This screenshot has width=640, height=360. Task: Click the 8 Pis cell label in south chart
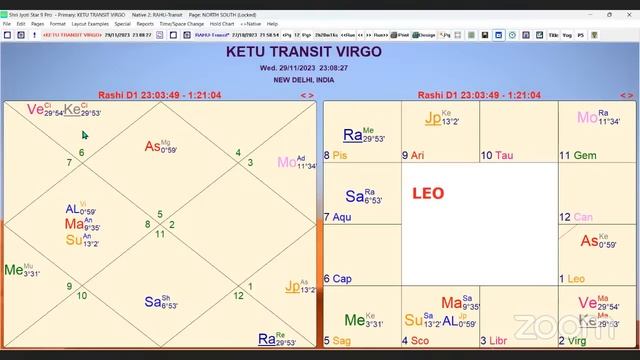(x=335, y=156)
